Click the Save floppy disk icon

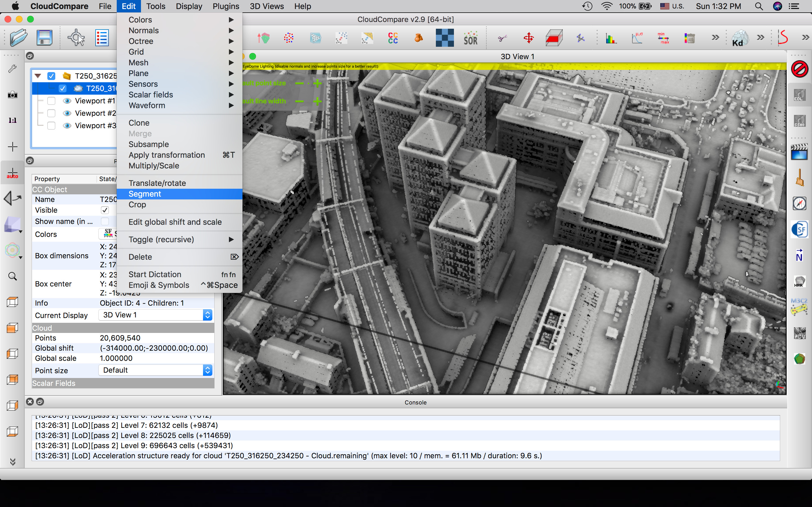[x=44, y=38]
